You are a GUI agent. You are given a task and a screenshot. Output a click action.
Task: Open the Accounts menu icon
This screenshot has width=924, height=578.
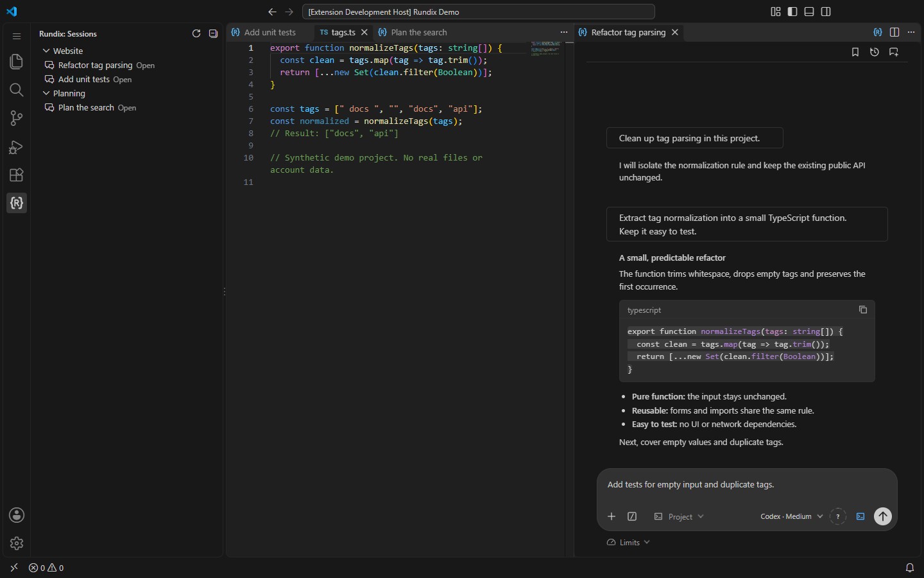tap(17, 515)
